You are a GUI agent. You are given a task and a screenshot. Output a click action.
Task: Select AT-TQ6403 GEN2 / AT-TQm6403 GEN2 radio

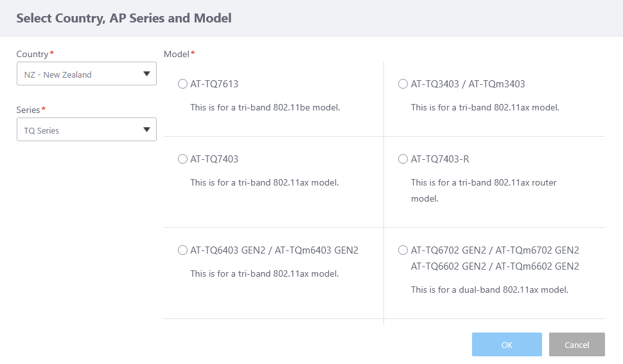click(x=182, y=250)
